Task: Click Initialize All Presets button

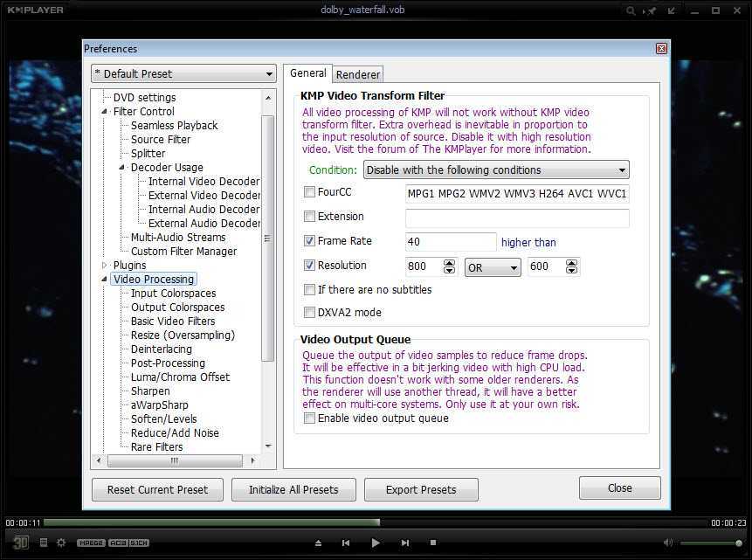Action: click(x=293, y=489)
